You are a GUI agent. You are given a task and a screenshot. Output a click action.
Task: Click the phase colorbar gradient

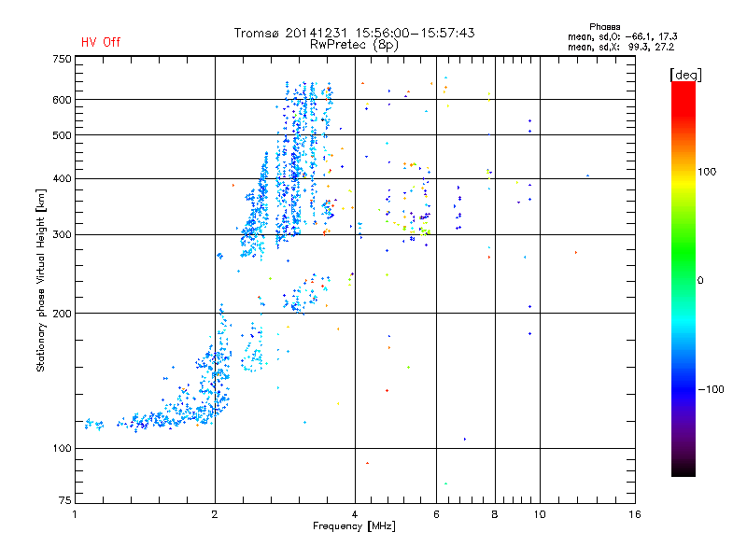[684, 278]
